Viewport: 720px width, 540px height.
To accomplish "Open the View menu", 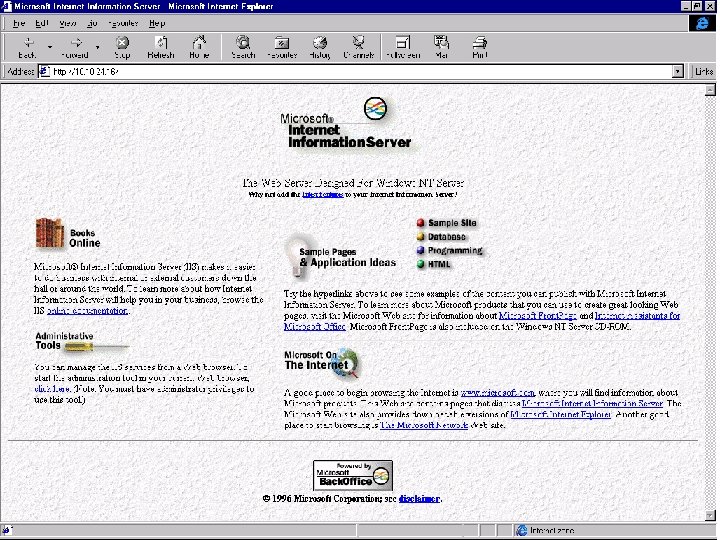I will (68, 23).
